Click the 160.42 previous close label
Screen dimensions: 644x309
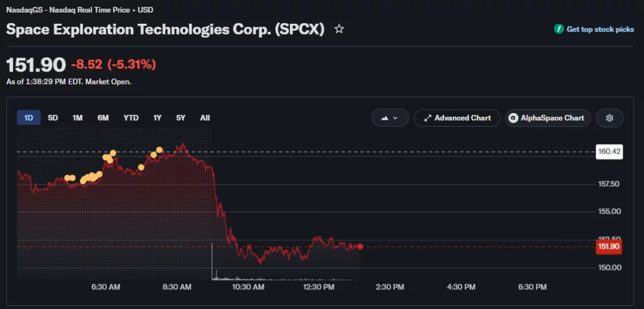pos(609,152)
